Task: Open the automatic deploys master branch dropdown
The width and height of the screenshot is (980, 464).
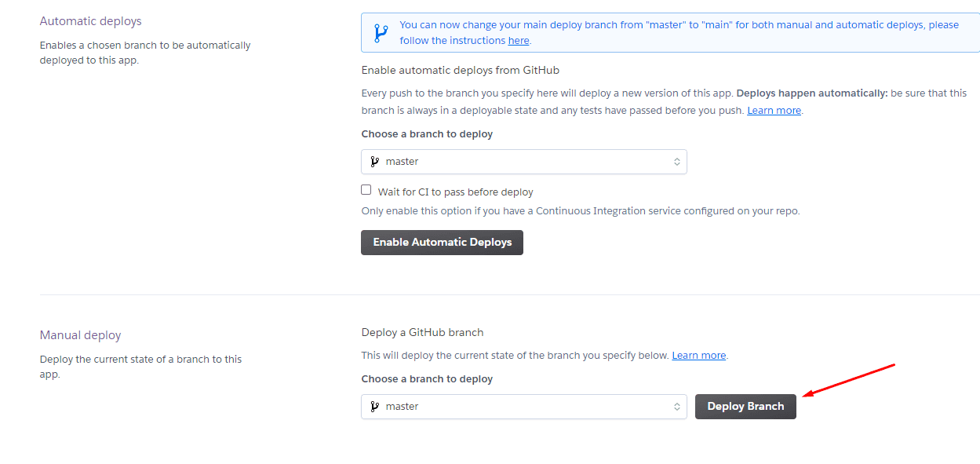Action: click(x=523, y=162)
